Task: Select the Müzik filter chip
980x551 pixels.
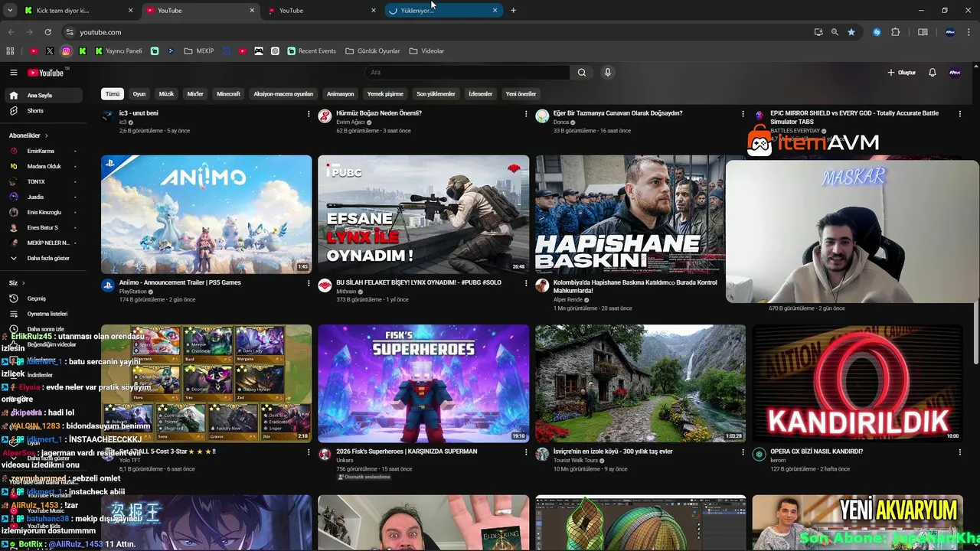Action: click(166, 94)
